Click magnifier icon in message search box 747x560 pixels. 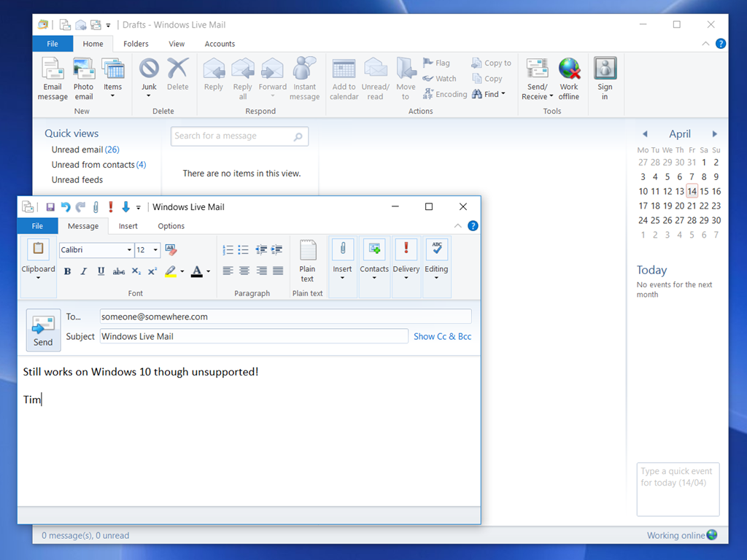pos(298,136)
